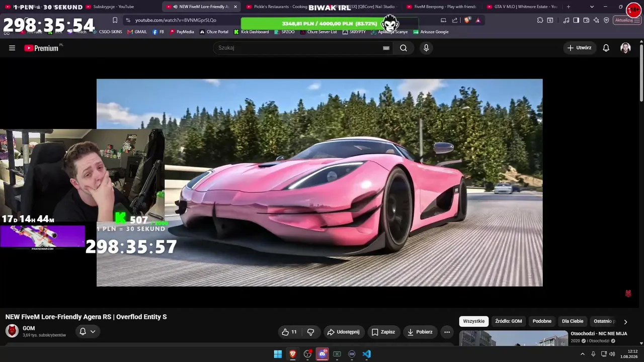This screenshot has width=644, height=362.
Task: Open the Otsochodzi - NIC NIE MIJA thumbnail
Action: pyautogui.click(x=513, y=338)
